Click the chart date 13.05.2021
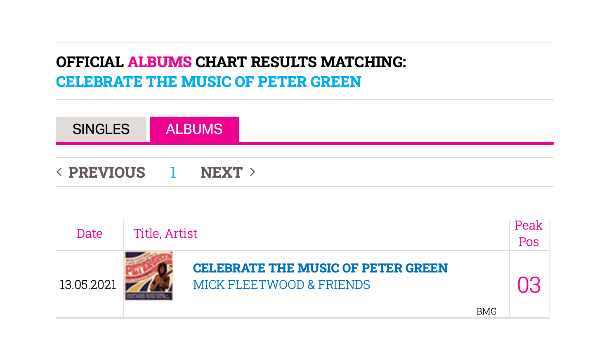604x364 pixels. coord(88,285)
